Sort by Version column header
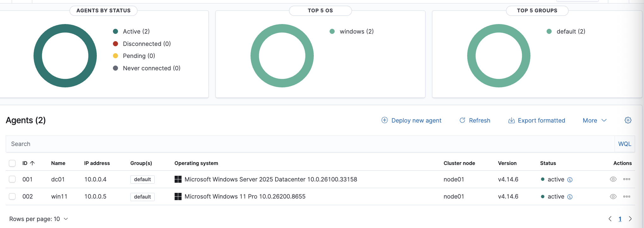This screenshot has height=228, width=644. (x=507, y=163)
